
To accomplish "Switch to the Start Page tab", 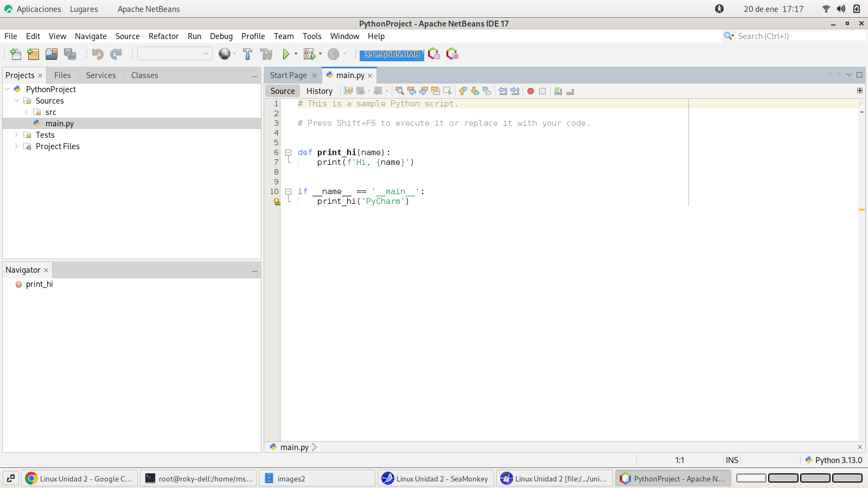I will point(288,75).
